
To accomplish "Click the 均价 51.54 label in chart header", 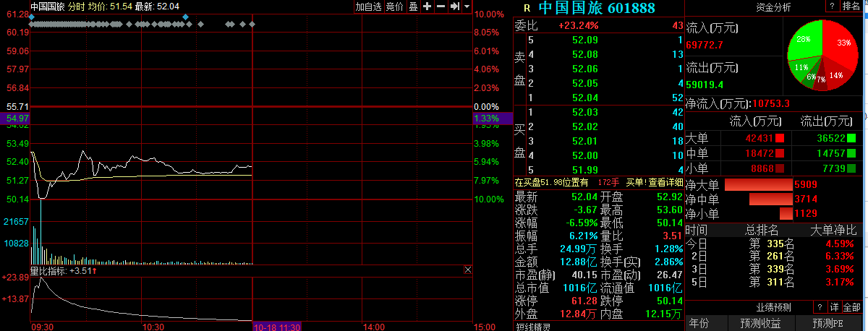I will click(x=110, y=7).
